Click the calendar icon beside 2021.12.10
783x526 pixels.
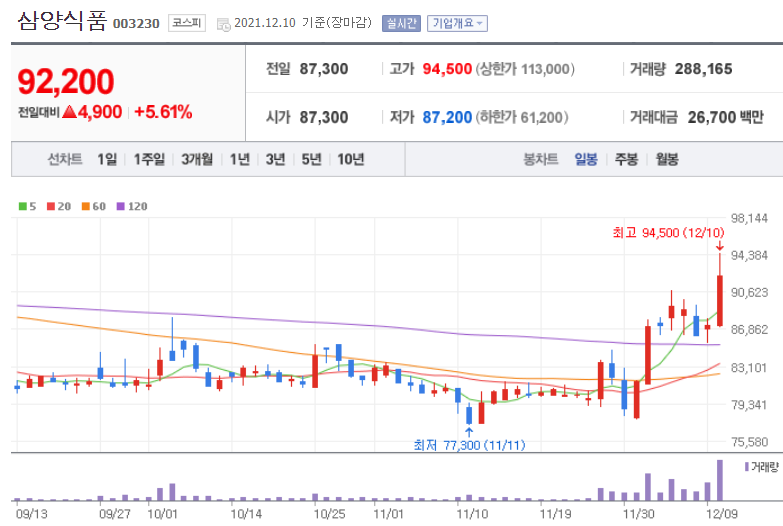(x=223, y=24)
